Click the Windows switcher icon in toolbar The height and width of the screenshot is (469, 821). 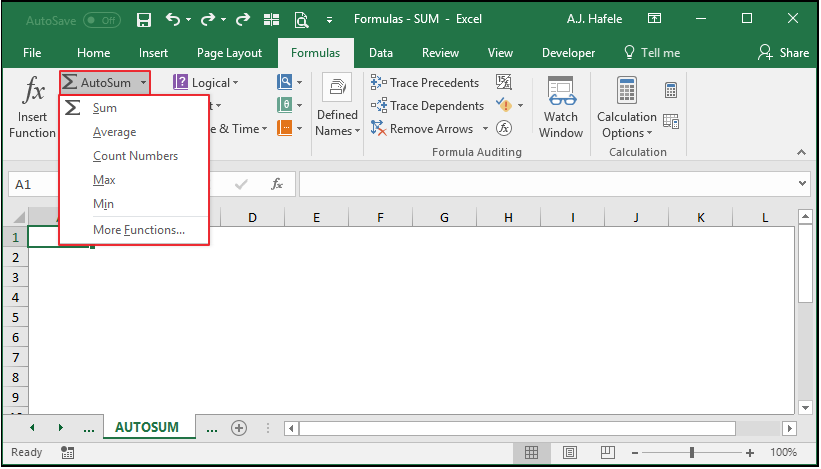pos(272,20)
